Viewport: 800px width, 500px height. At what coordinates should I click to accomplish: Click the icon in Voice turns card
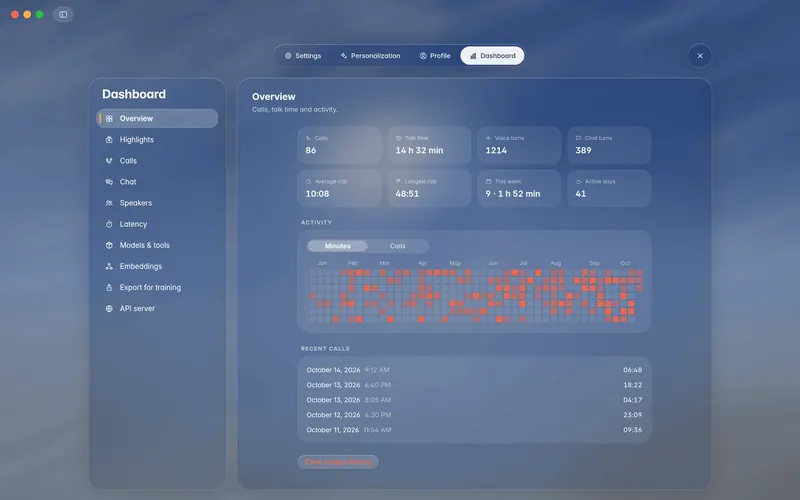tap(488, 138)
